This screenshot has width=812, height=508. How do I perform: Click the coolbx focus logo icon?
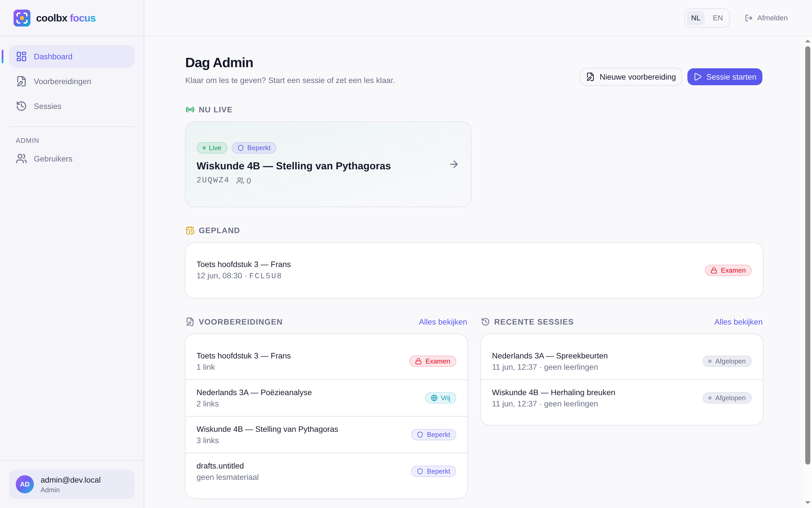tap(22, 18)
